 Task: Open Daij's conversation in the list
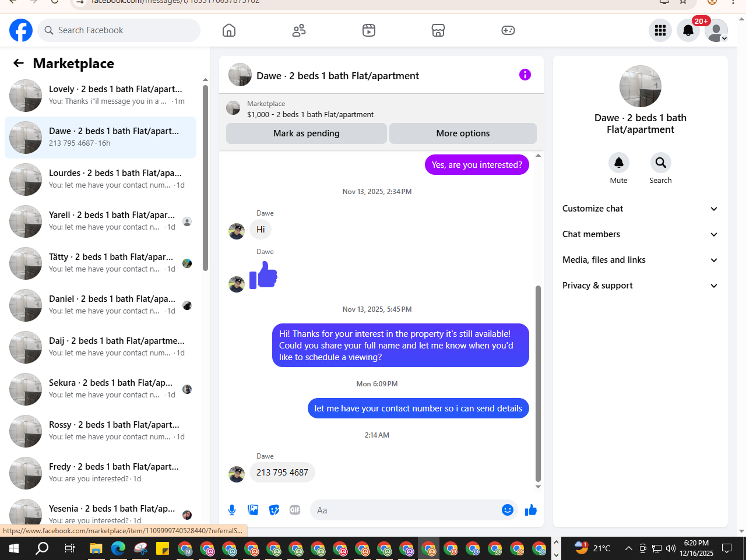(100, 347)
